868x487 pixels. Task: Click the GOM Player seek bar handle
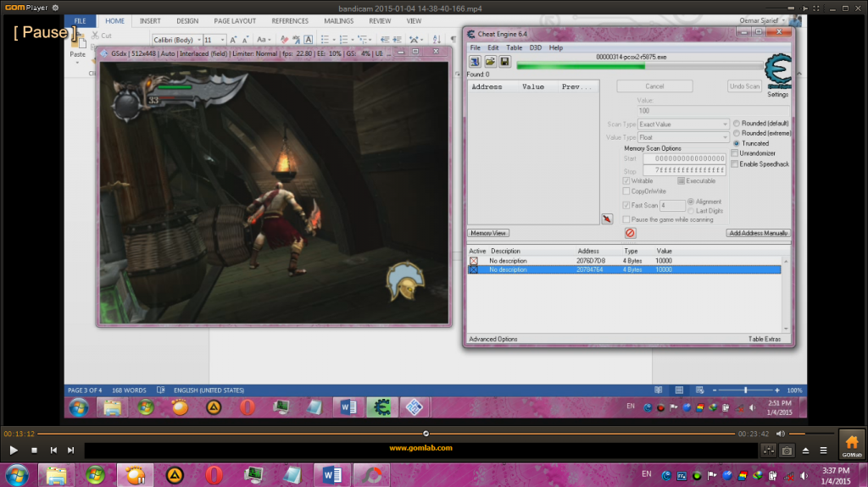pyautogui.click(x=426, y=434)
